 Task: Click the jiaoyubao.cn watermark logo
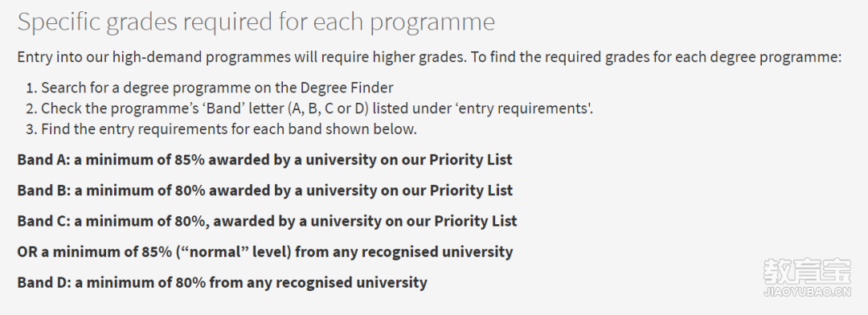(807, 276)
